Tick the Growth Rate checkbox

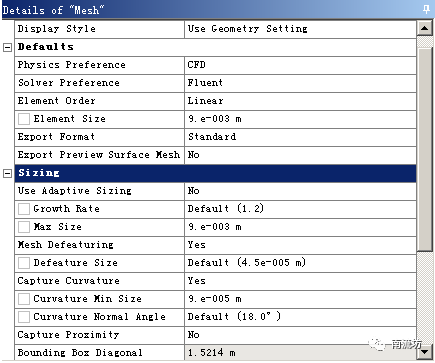(x=24, y=209)
